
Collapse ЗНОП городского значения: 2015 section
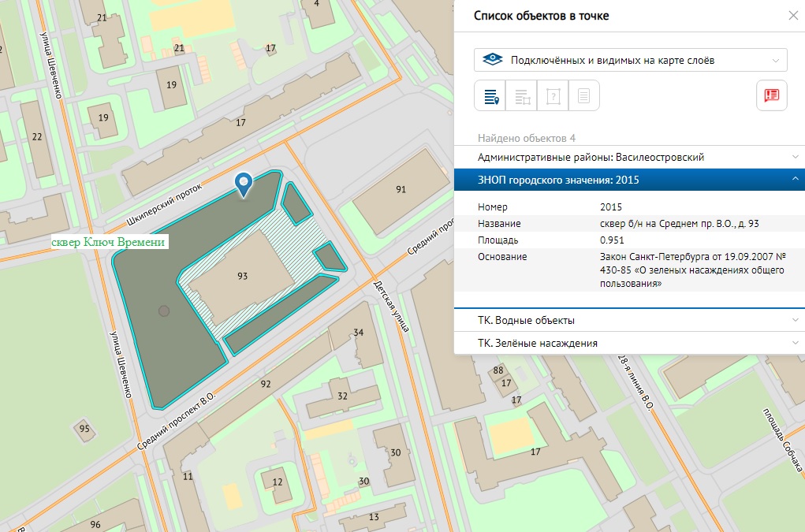[629, 180]
